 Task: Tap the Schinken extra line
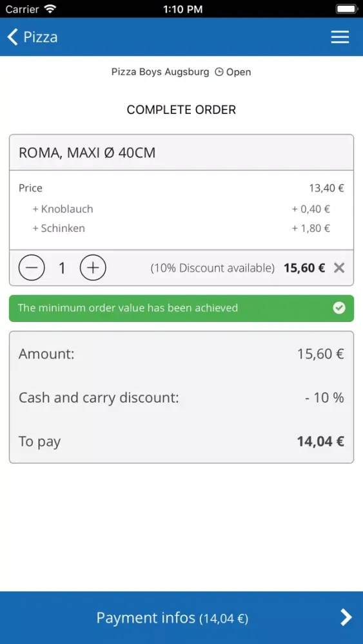tap(181, 229)
